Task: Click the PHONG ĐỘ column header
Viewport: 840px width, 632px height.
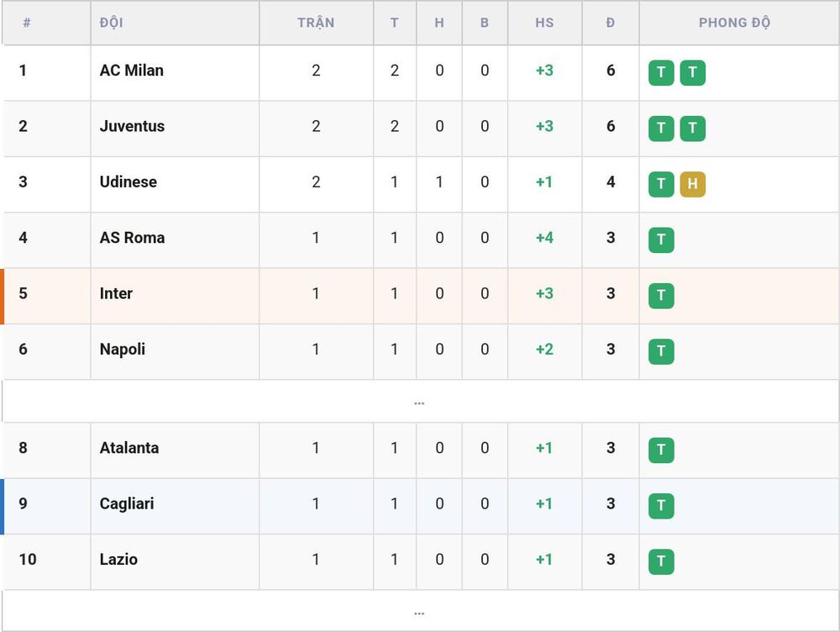Action: pos(734,23)
